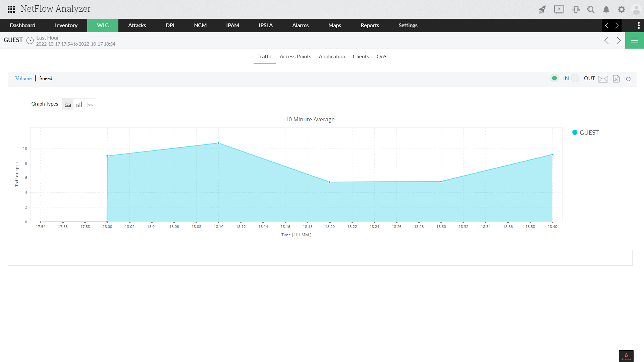Open the time period clock selector
Viewport: 644px width, 362px height.
click(30, 41)
